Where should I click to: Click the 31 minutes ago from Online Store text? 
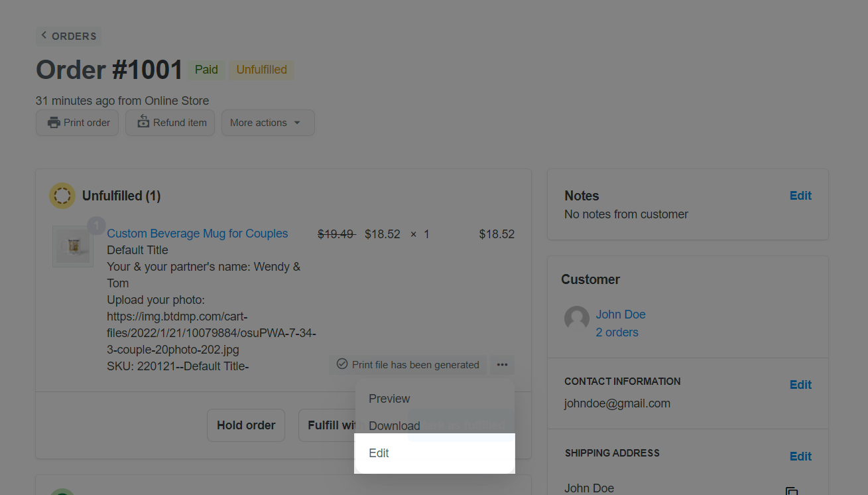123,101
